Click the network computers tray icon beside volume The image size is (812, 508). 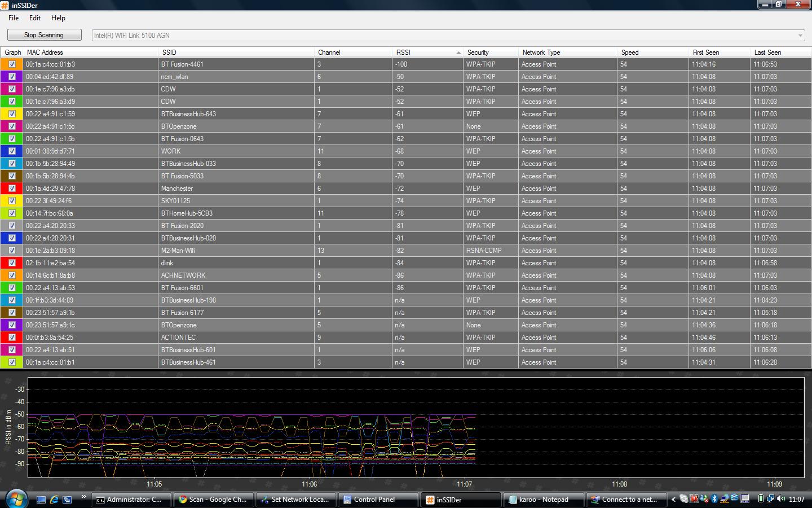(x=770, y=498)
